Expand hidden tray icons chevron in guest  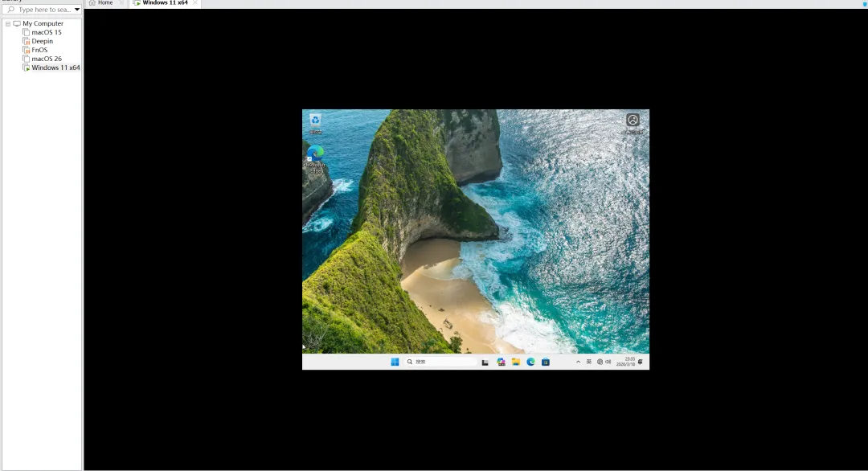[578, 362]
